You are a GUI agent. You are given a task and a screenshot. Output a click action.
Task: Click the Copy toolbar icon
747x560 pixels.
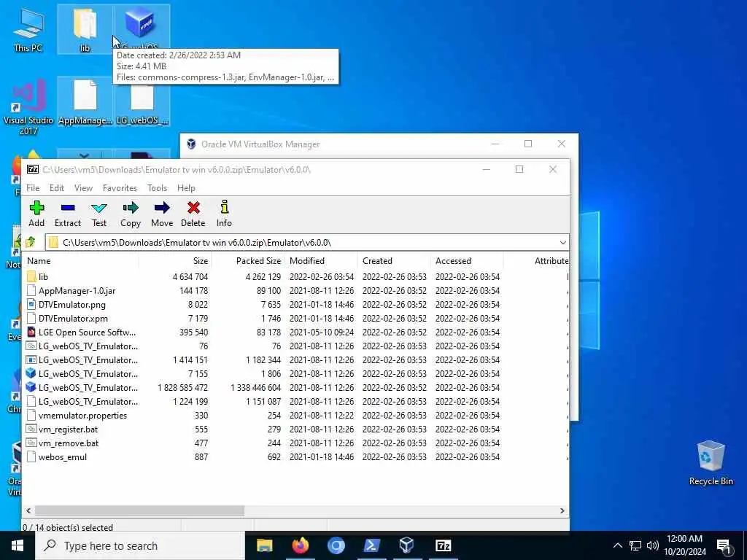click(131, 214)
